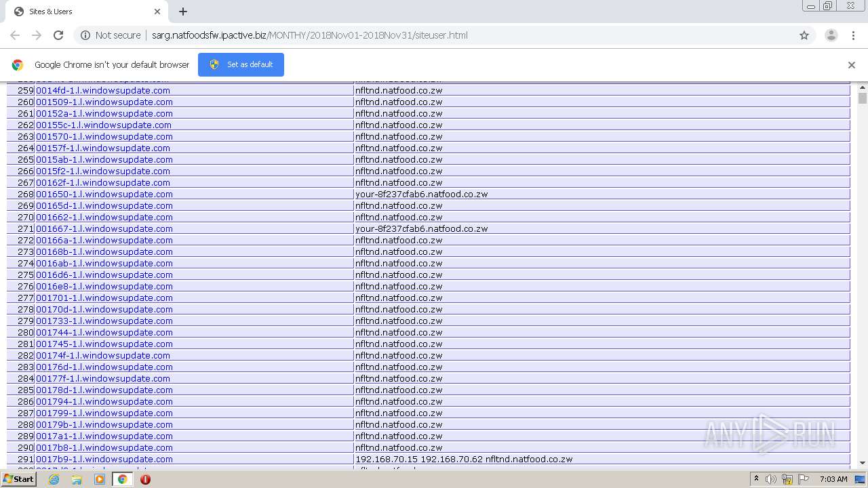Viewport: 868px width, 488px height.
Task: Open link 00176d-1.l.windowsupdate.com
Action: [104, 367]
